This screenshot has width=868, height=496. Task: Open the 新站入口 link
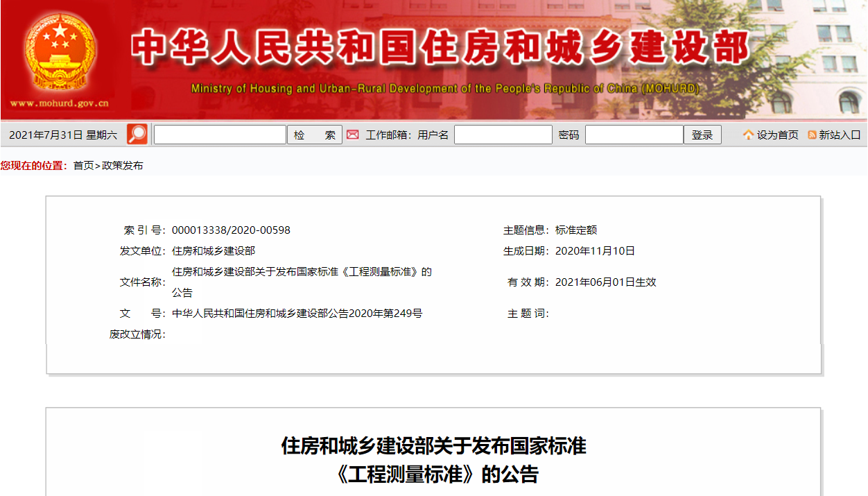pos(840,135)
